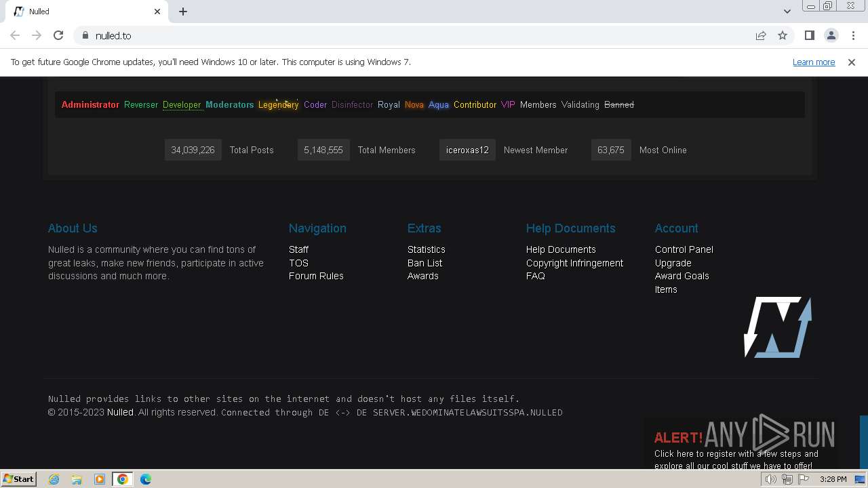Open the TOS link
Image resolution: width=868 pixels, height=488 pixels.
pos(298,263)
